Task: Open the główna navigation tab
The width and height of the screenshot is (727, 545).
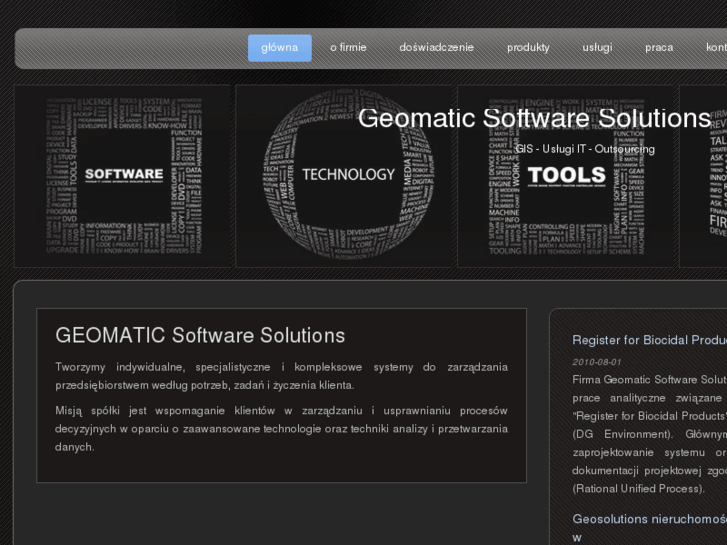Action: (280, 48)
